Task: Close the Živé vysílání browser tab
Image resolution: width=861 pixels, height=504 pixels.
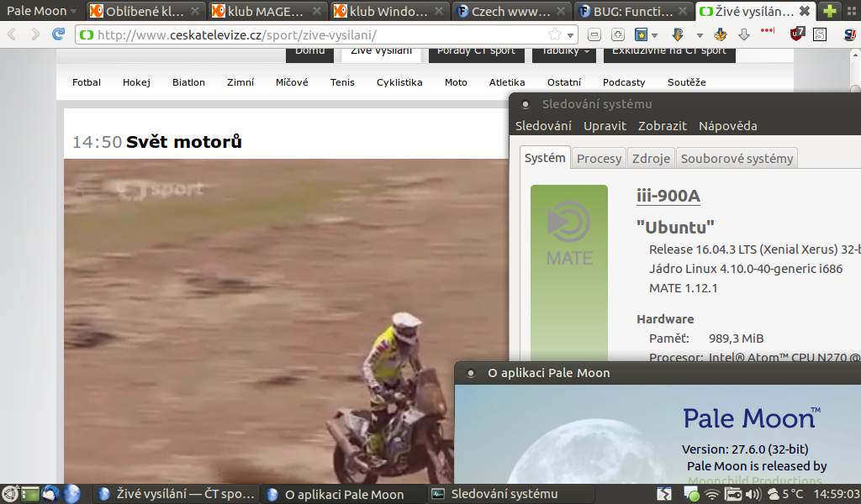Action: pos(805,10)
